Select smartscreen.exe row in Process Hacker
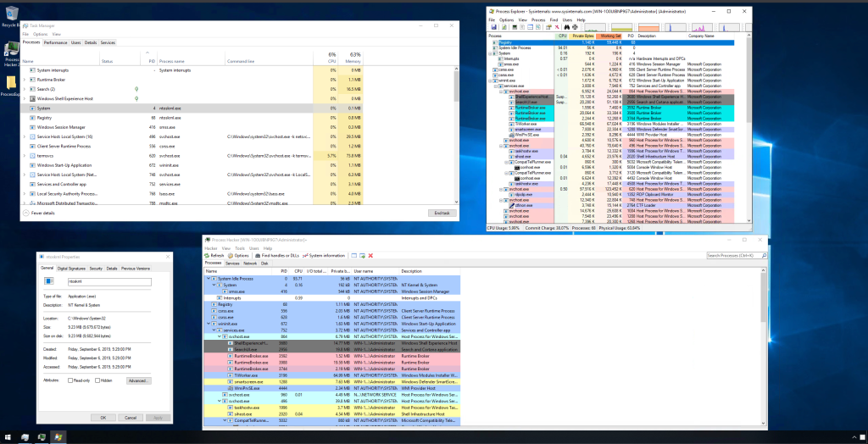This screenshot has height=444, width=868. [331, 381]
